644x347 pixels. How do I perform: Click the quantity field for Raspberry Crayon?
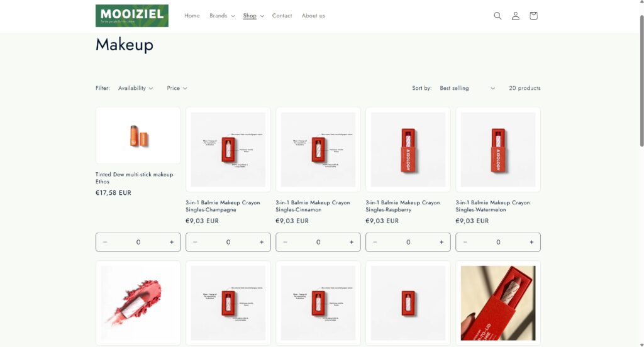tap(408, 242)
